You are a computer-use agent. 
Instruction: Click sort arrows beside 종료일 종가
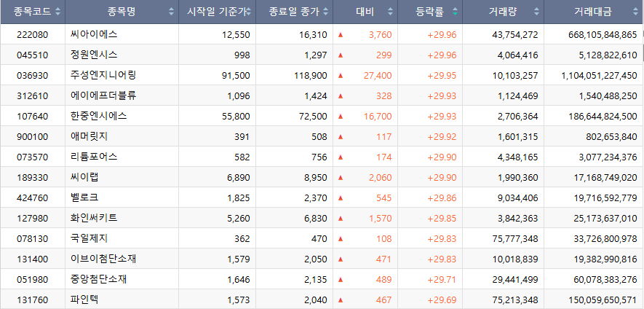point(326,12)
